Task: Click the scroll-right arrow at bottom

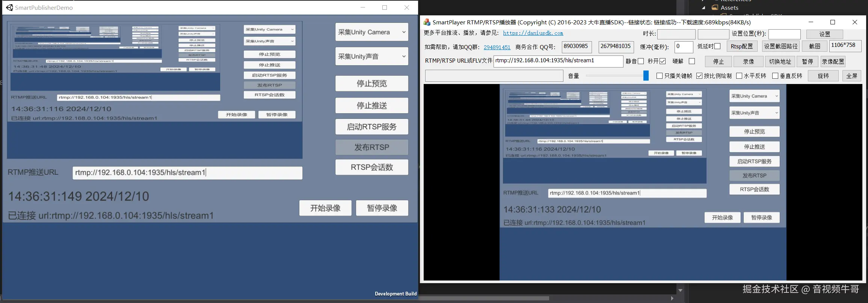Action: point(672,298)
